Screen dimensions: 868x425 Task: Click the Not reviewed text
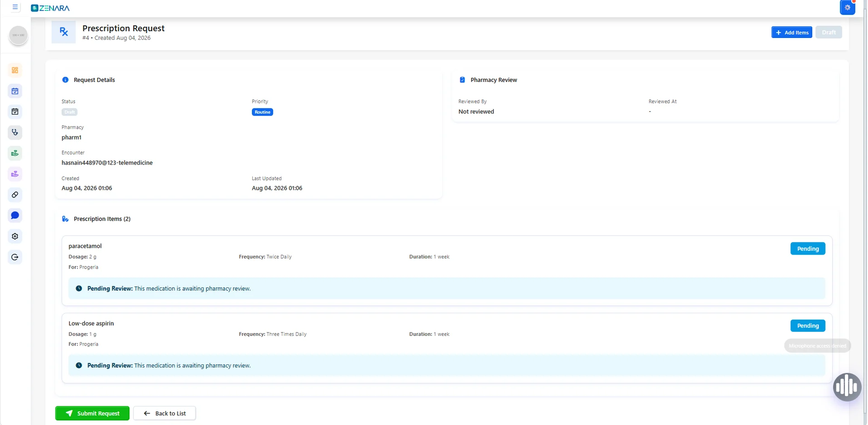point(476,112)
